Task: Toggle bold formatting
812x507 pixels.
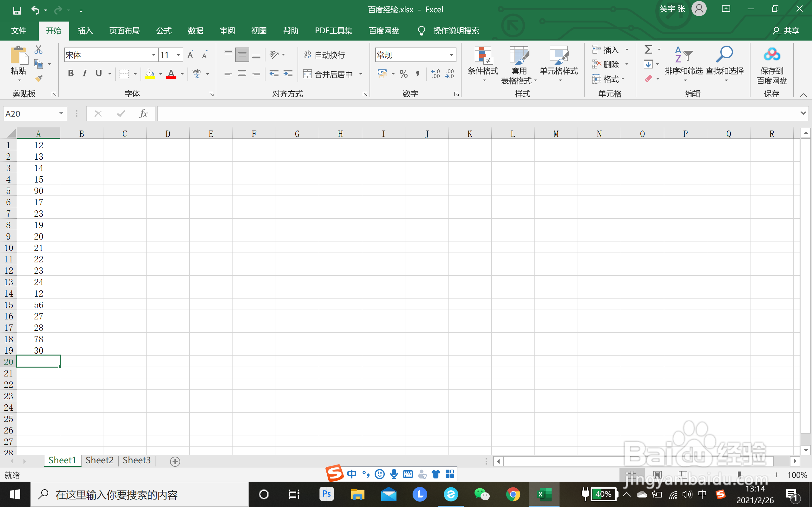Action: [x=70, y=74]
